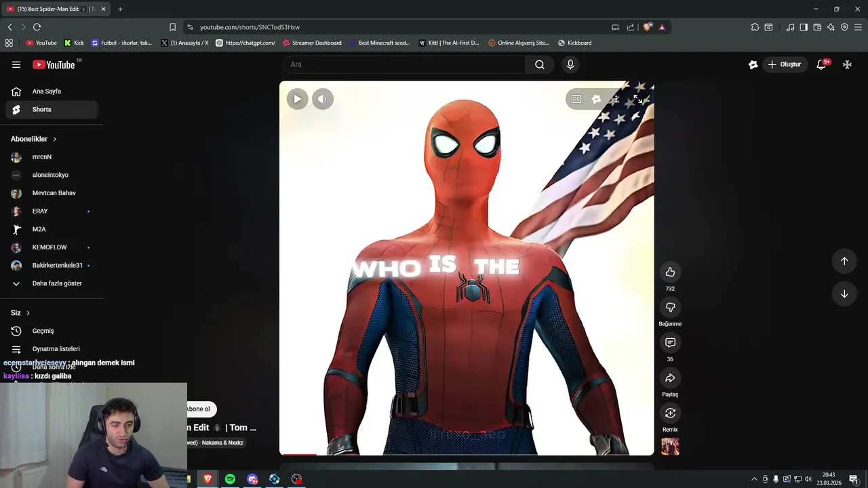868x488 pixels.
Task: Mute the Short's volume
Action: point(322,99)
